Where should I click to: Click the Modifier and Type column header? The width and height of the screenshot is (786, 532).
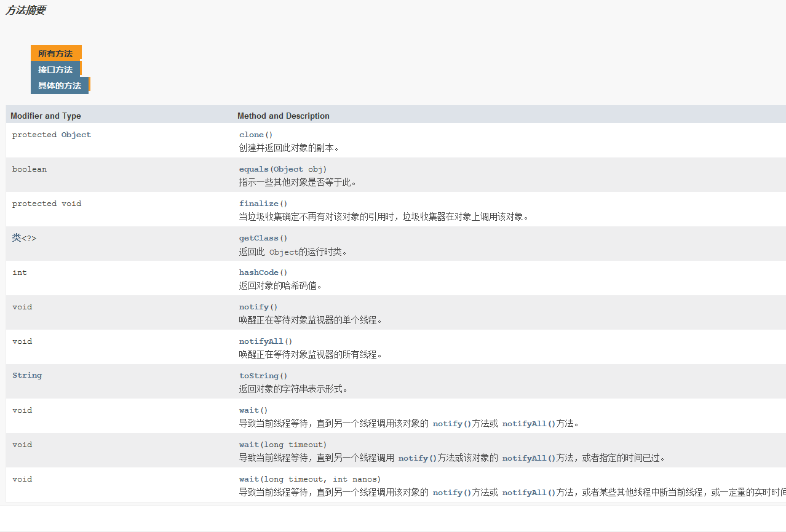click(x=46, y=116)
